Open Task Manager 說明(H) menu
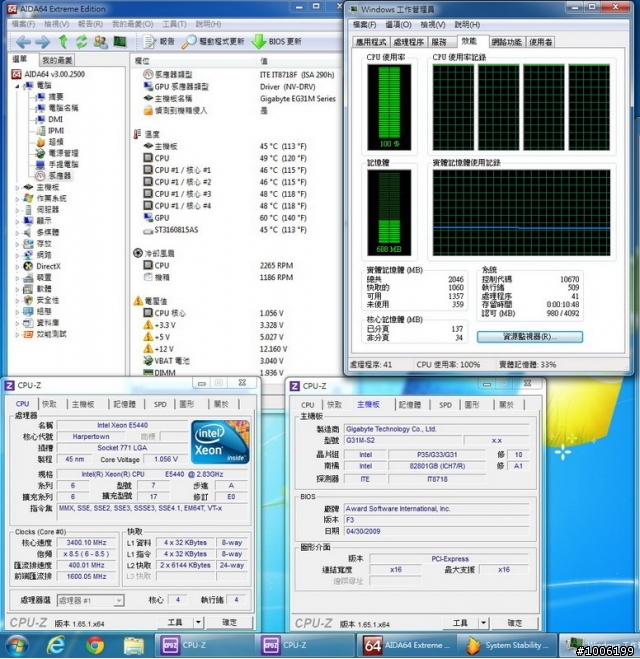Image resolution: width=640 pixels, height=659 pixels. 466,25
